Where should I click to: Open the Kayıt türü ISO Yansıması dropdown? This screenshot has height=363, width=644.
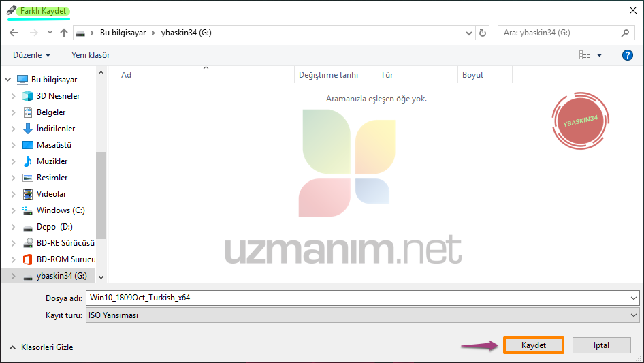[x=362, y=315]
